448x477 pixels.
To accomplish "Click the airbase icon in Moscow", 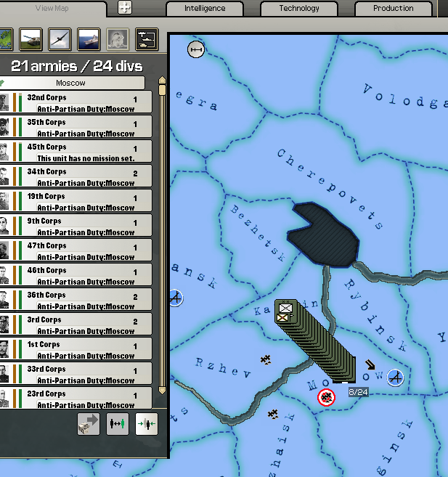I will coord(395,378).
